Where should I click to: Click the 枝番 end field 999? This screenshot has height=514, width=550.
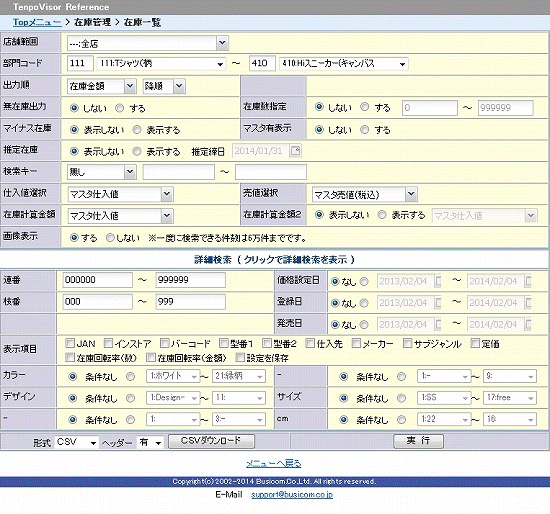(190, 302)
